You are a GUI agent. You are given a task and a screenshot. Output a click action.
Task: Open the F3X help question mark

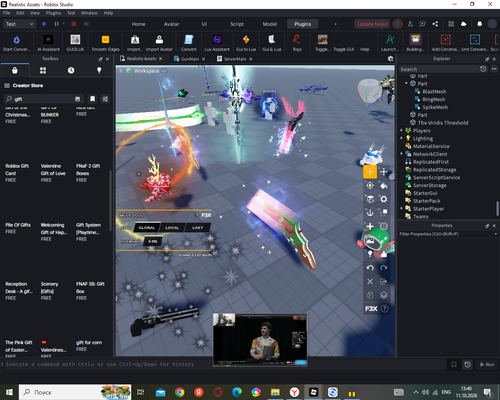point(385,309)
